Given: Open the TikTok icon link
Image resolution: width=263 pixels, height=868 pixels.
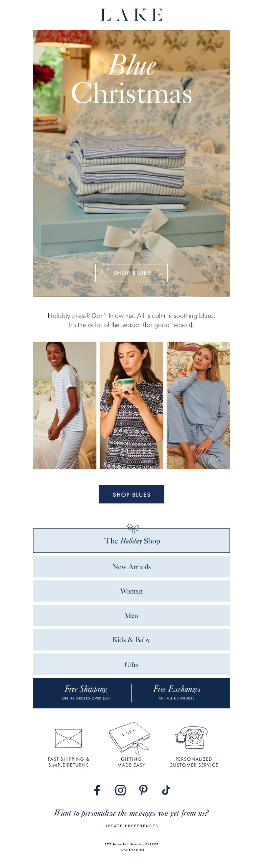Looking at the screenshot, I should [166, 790].
